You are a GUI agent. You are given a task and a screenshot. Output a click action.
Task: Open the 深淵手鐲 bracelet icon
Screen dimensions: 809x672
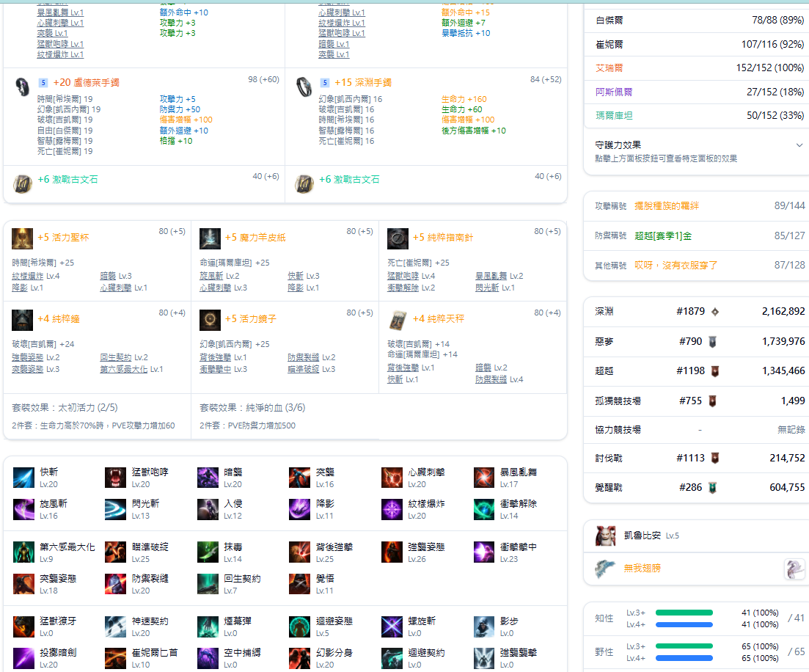click(304, 87)
